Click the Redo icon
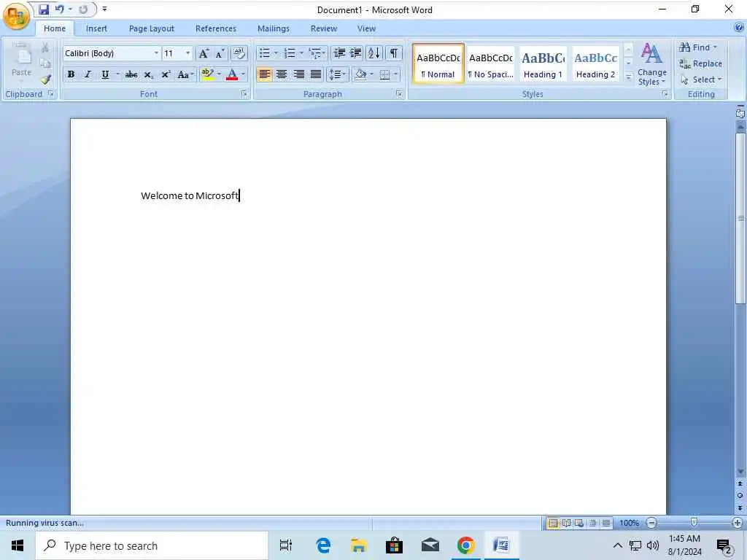 point(83,9)
